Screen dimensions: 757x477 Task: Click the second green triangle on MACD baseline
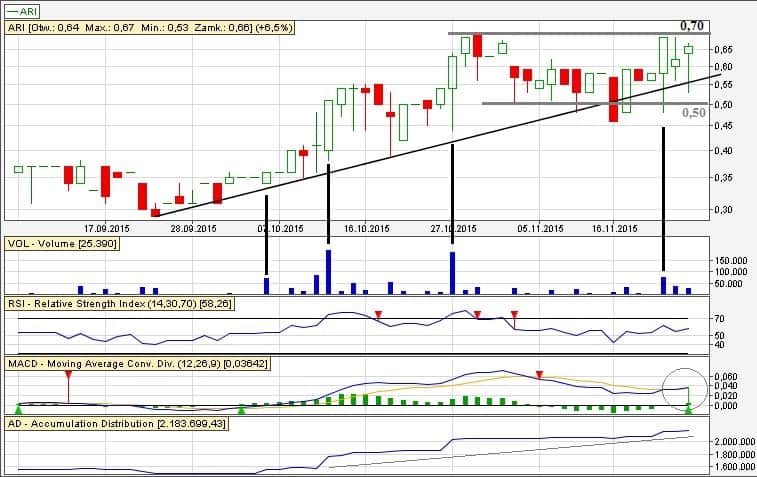[242, 408]
